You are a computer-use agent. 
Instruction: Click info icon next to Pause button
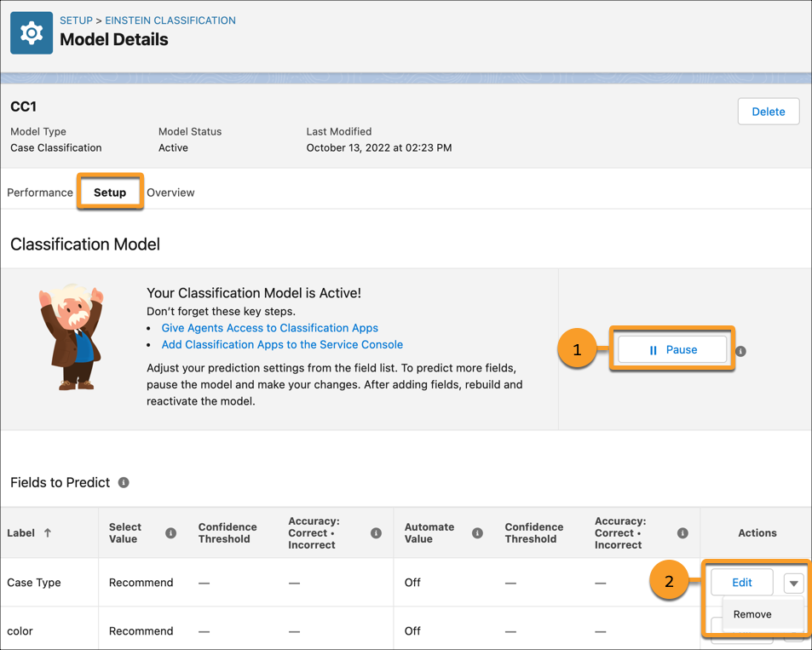pos(740,351)
